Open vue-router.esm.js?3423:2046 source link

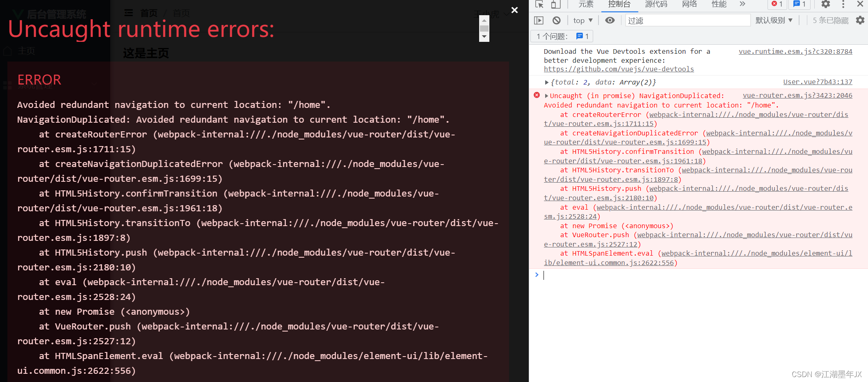(797, 96)
